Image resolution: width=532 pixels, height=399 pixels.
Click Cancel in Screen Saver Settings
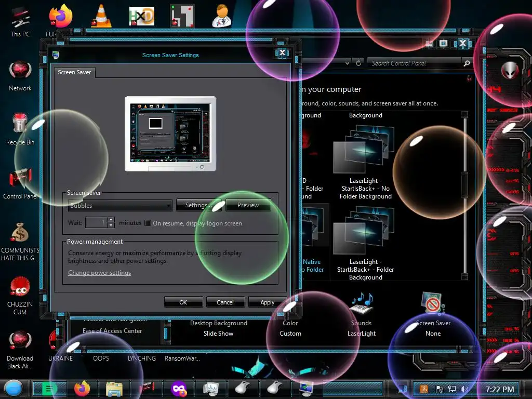click(x=225, y=302)
